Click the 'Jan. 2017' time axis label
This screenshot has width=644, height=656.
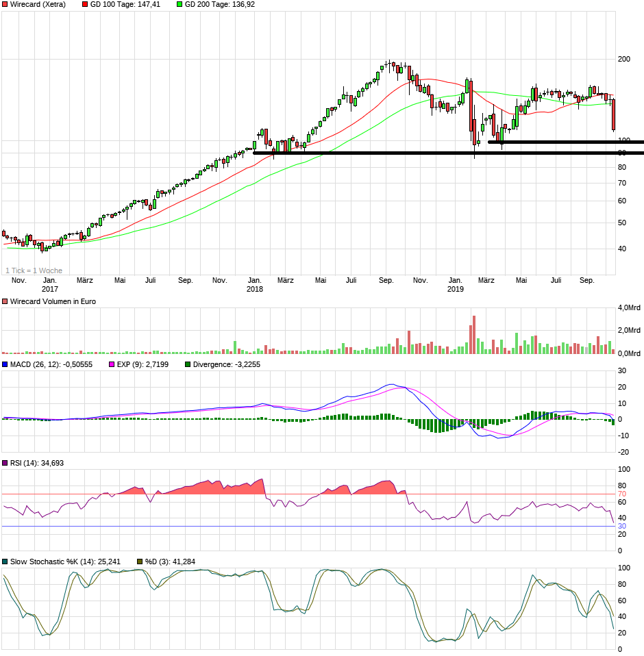click(x=50, y=284)
